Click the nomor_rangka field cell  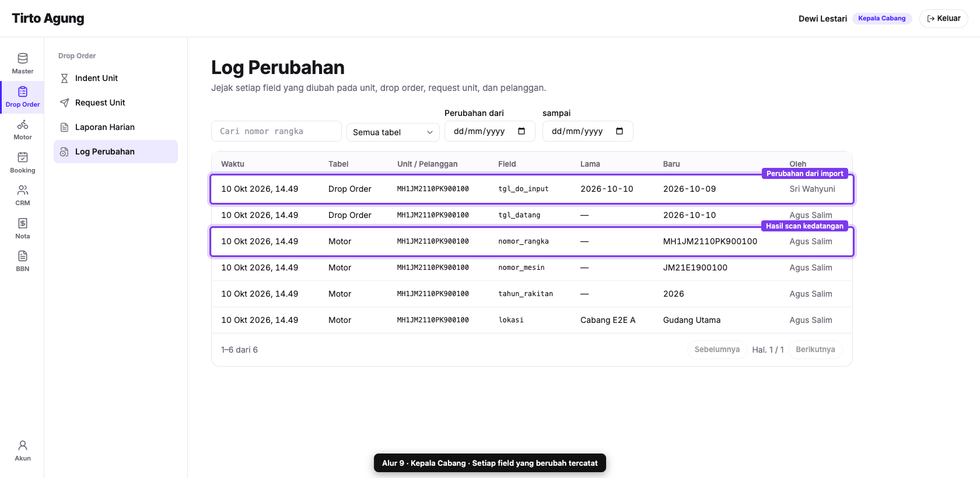point(523,241)
